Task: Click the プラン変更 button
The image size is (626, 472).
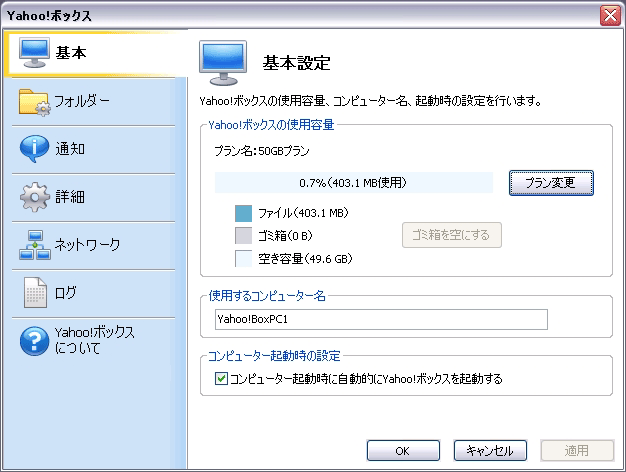Action: click(551, 183)
